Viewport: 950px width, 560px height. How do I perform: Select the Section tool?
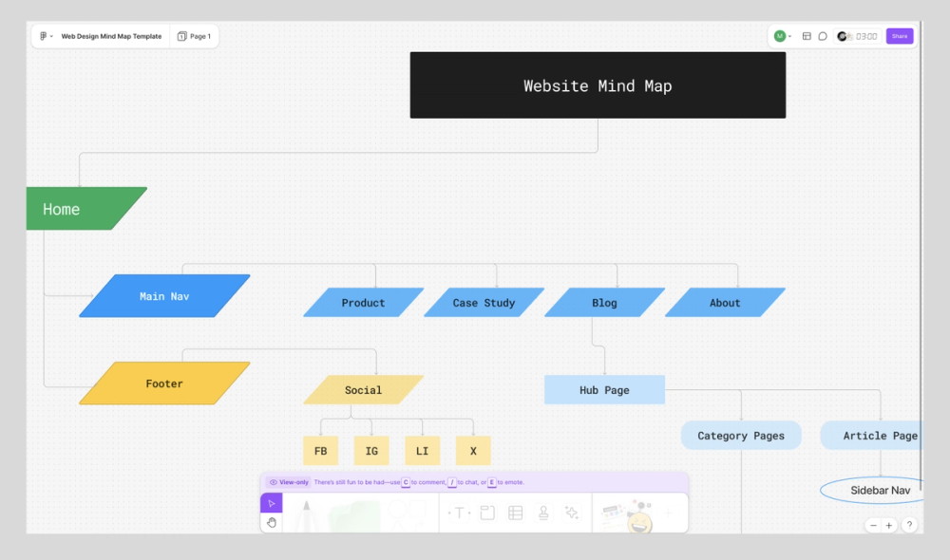[x=485, y=513]
